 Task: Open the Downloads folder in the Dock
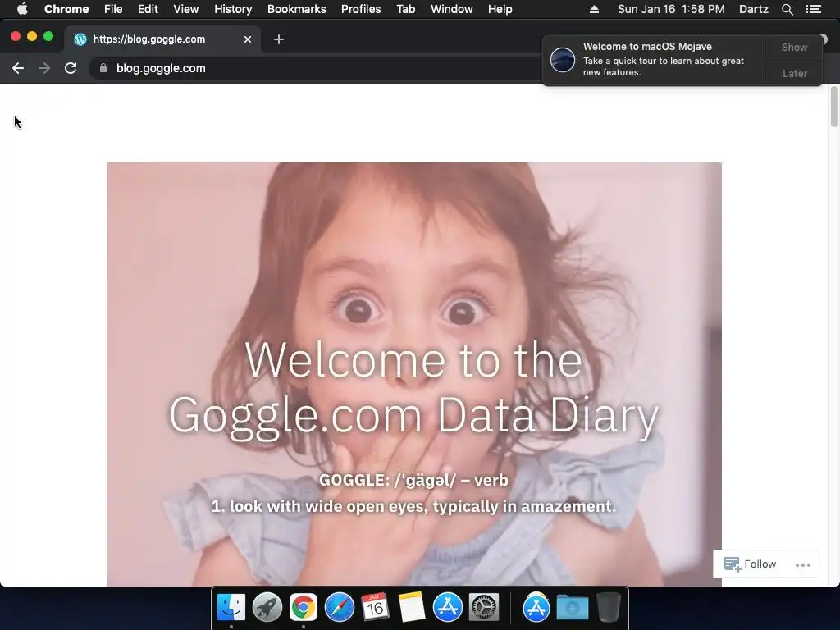(572, 607)
